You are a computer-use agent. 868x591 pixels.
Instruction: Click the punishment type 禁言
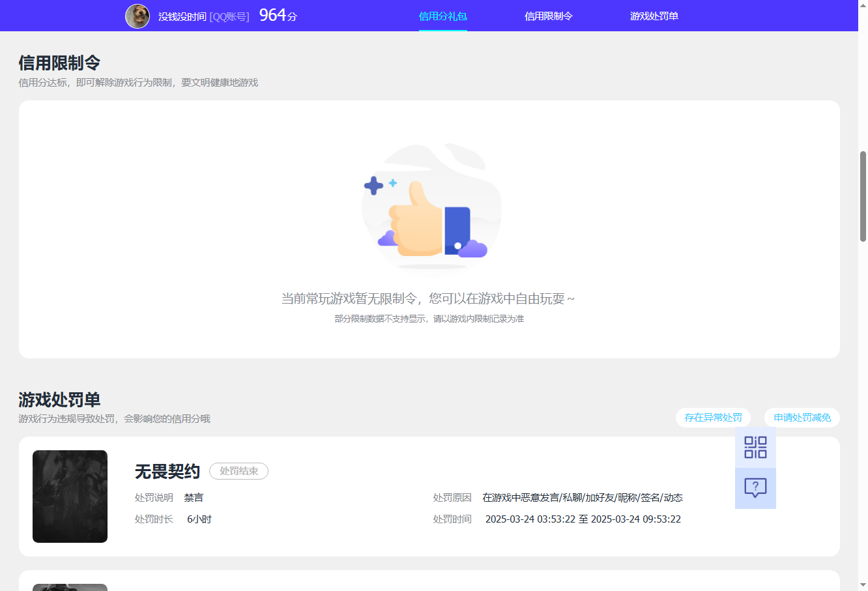[x=194, y=498]
